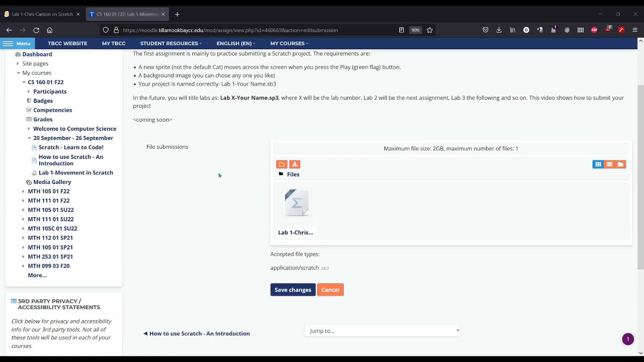This screenshot has width=644, height=362.
Task: Switch to Lab 1-Chris Carlson on Scratch tab
Action: (x=42, y=14)
